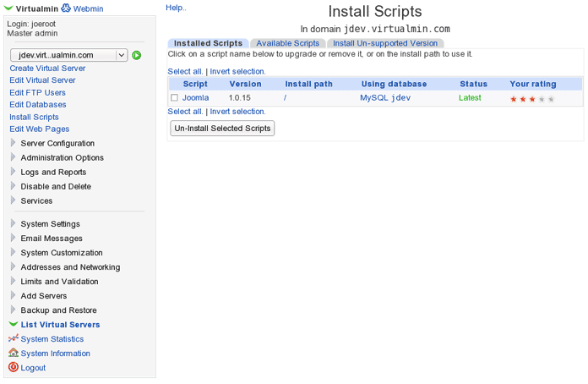Switch to the Available Scripts tab
This screenshot has width=588, height=384.
coord(287,43)
